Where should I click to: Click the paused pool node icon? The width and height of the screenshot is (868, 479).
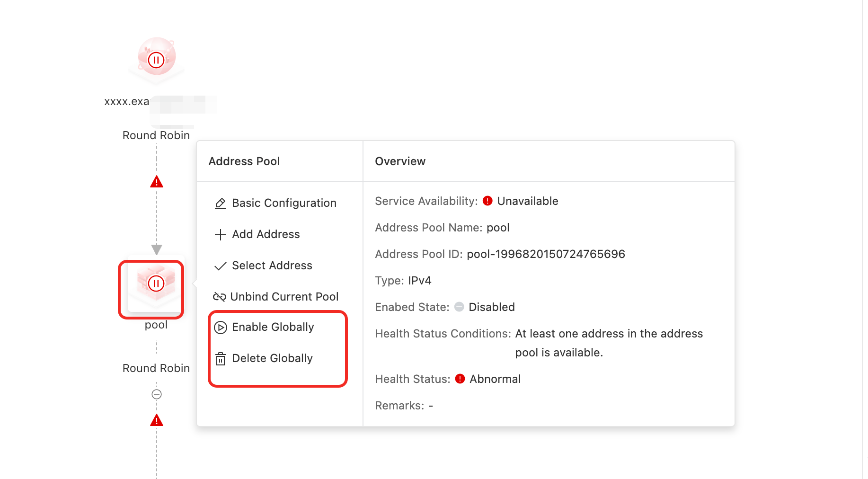coord(156,284)
